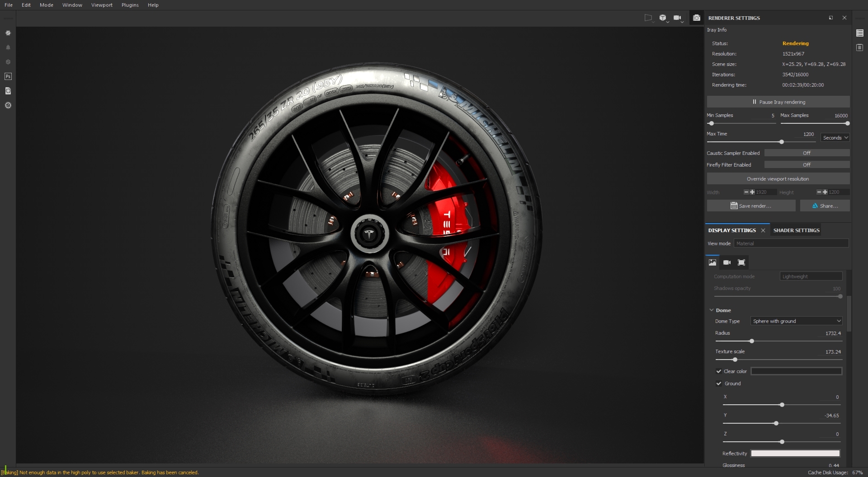Open the 3D cube viewport mode icon

663,18
